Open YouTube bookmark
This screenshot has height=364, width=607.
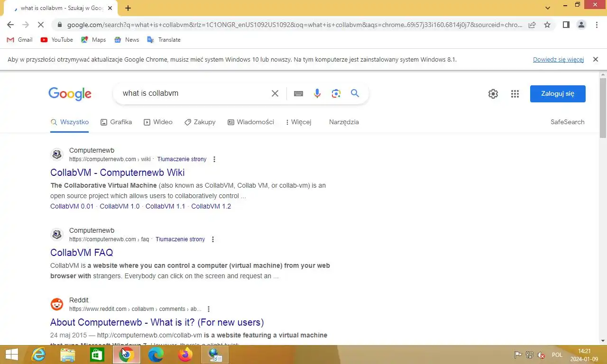pyautogui.click(x=57, y=40)
